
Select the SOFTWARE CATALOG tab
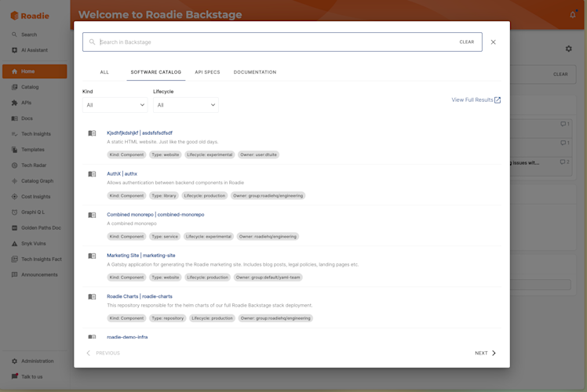coord(155,72)
